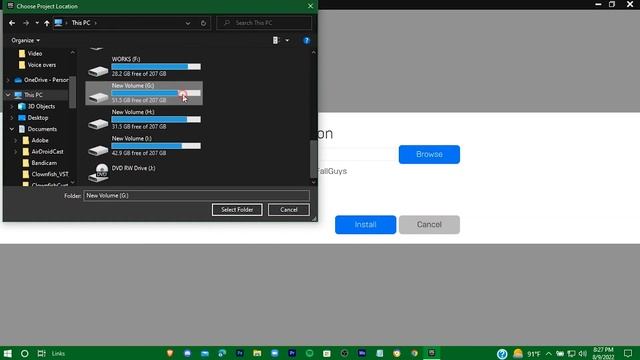Open File Explorer from taskbar
Screen dimensions: 640x360
coord(257,353)
